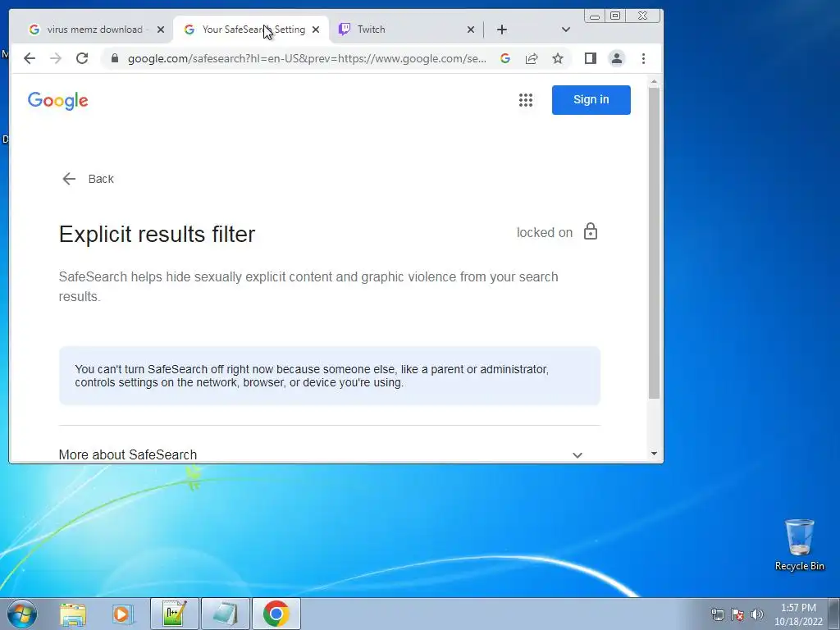840x630 pixels.
Task: Click the Chrome taskbar icon
Action: pyautogui.click(x=276, y=614)
